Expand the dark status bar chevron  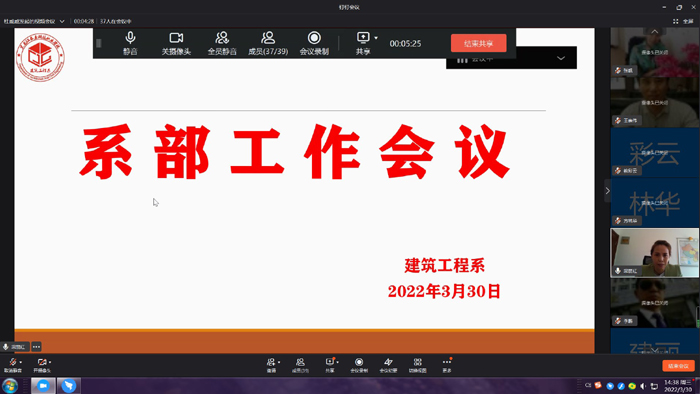(x=561, y=58)
